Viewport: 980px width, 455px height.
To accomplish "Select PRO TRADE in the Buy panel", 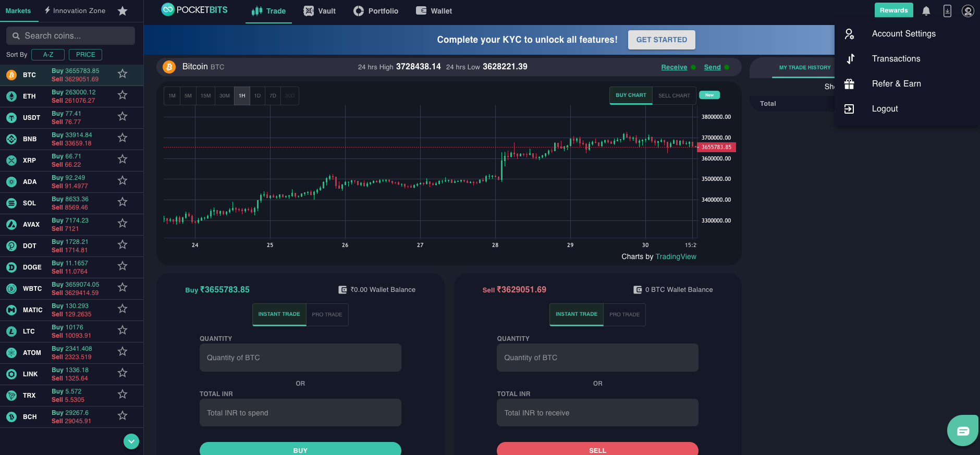I will point(327,315).
